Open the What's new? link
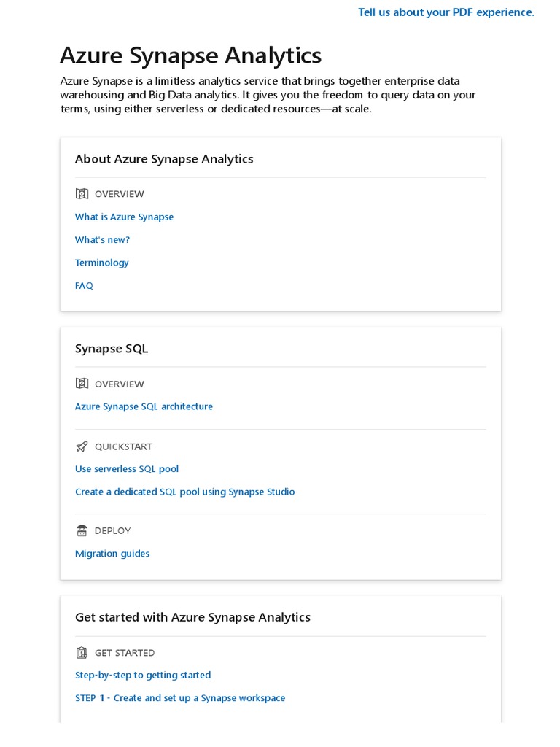Viewport: 560px width, 747px height. 102,239
